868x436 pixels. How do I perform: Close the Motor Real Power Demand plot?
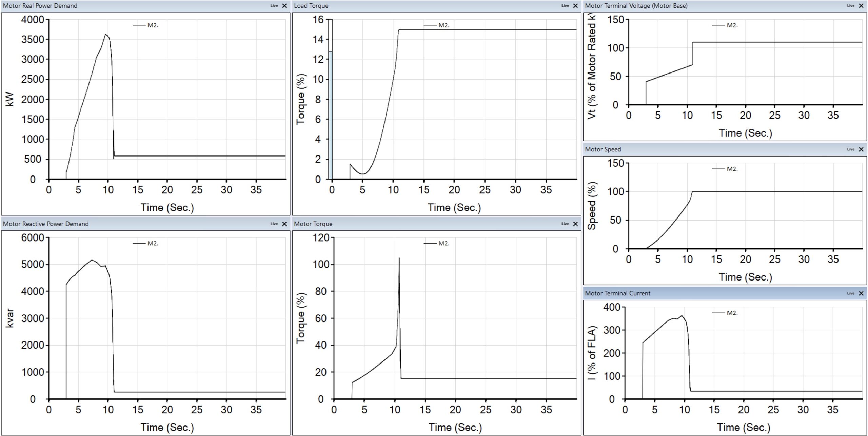[284, 6]
